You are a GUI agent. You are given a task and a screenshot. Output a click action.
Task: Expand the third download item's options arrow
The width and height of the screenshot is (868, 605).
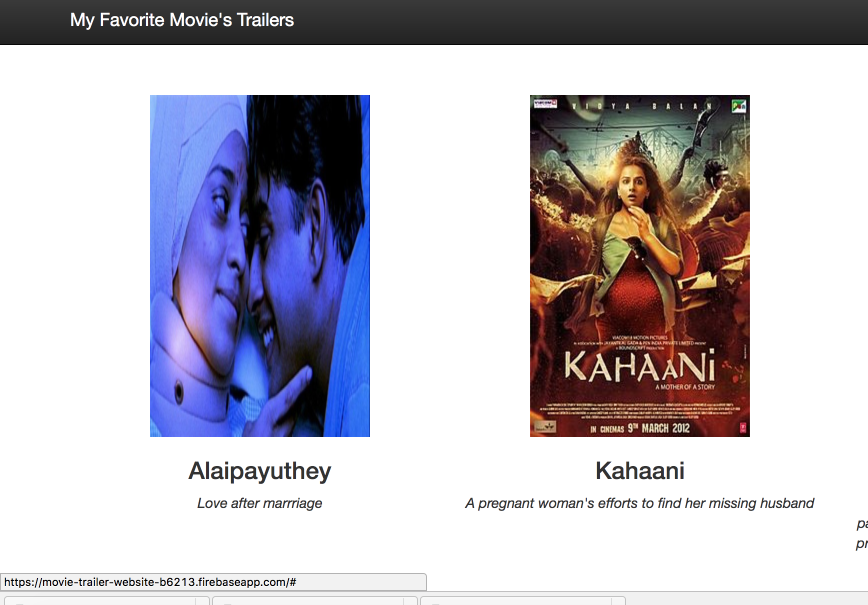coord(618,601)
